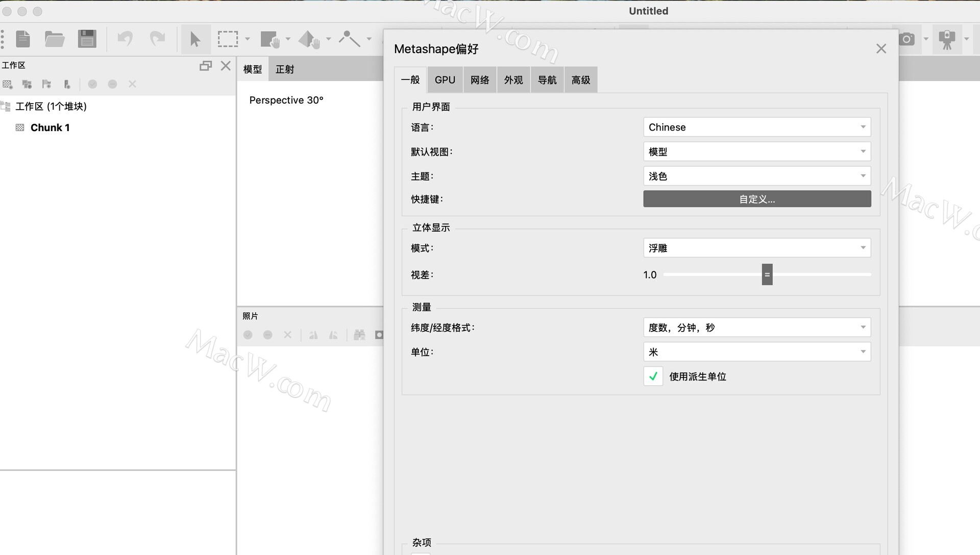Click Remove cameras X in 照片 pane

tap(288, 335)
